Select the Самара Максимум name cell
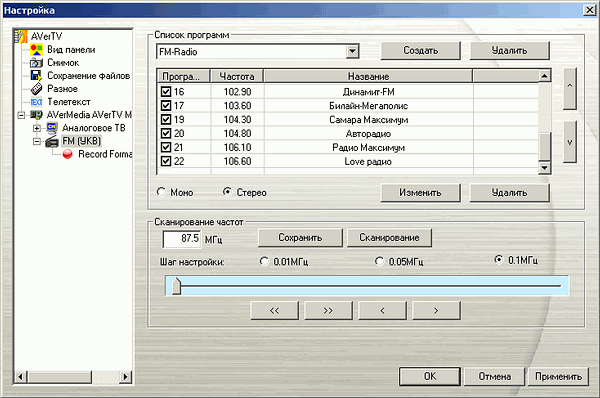This screenshot has height=398, width=600. [x=368, y=120]
